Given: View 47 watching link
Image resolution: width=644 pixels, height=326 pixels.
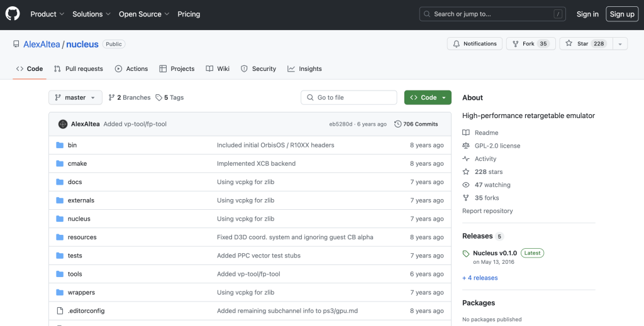Looking at the screenshot, I should [x=487, y=185].
